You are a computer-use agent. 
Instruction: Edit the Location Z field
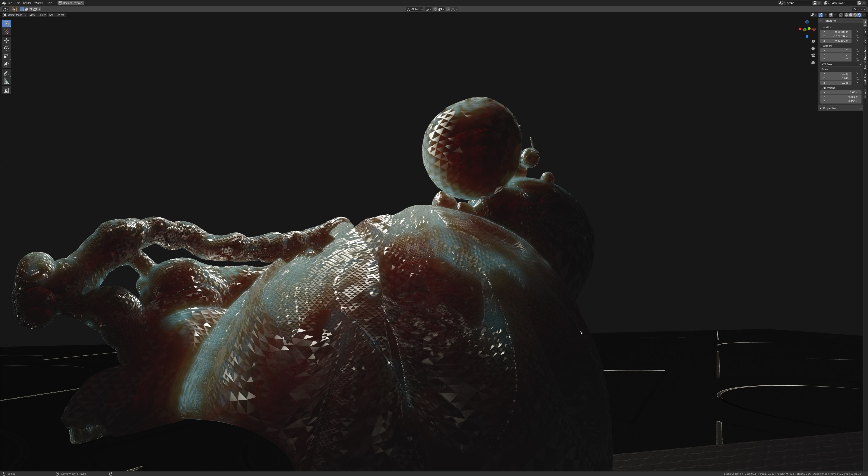point(836,41)
